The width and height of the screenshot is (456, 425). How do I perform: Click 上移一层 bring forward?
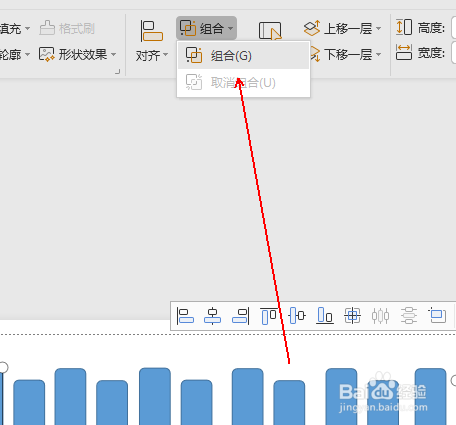(x=338, y=28)
